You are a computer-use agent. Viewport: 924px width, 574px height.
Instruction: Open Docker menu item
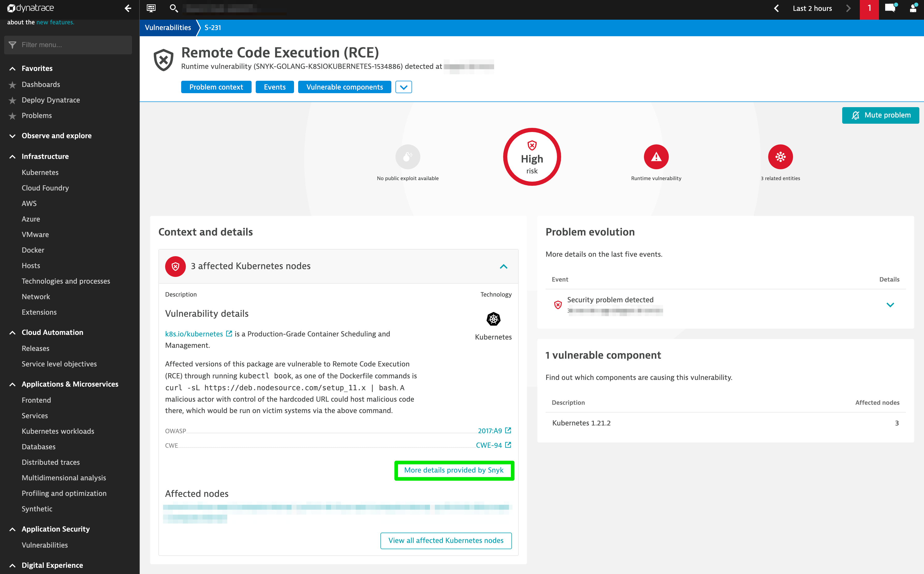(33, 250)
